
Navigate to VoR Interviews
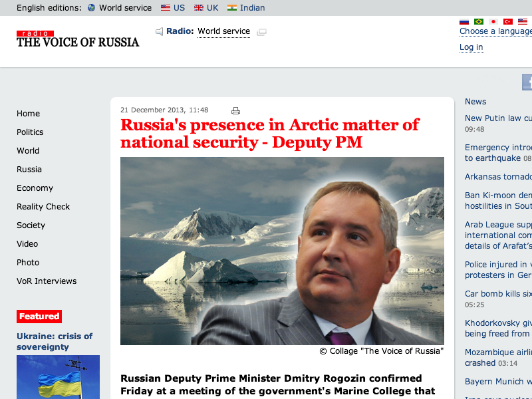pos(47,281)
